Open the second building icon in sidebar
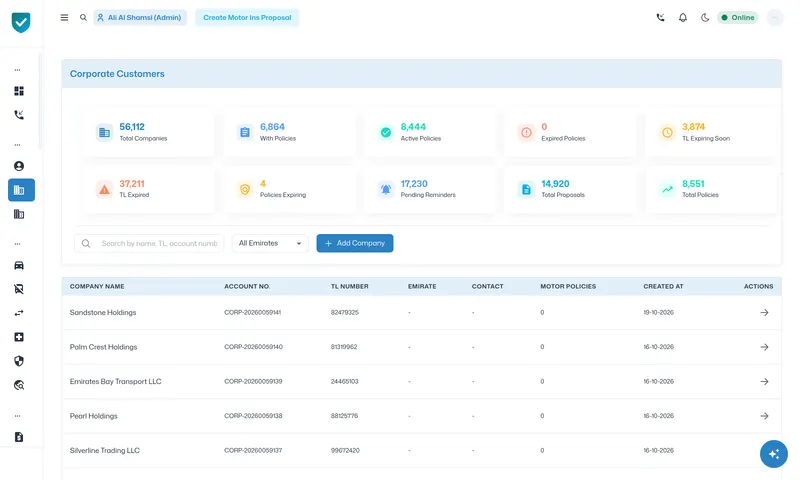 (x=19, y=214)
